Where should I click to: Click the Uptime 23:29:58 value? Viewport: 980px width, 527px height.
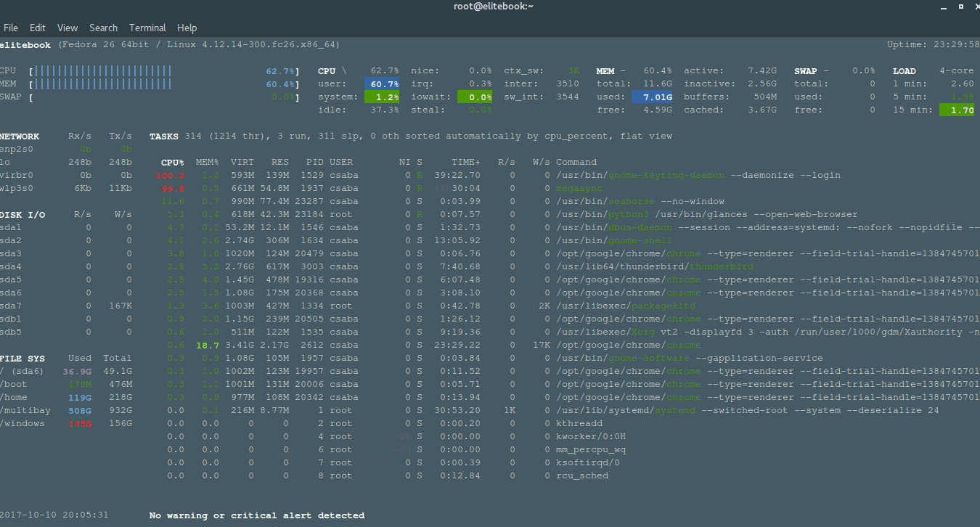933,45
